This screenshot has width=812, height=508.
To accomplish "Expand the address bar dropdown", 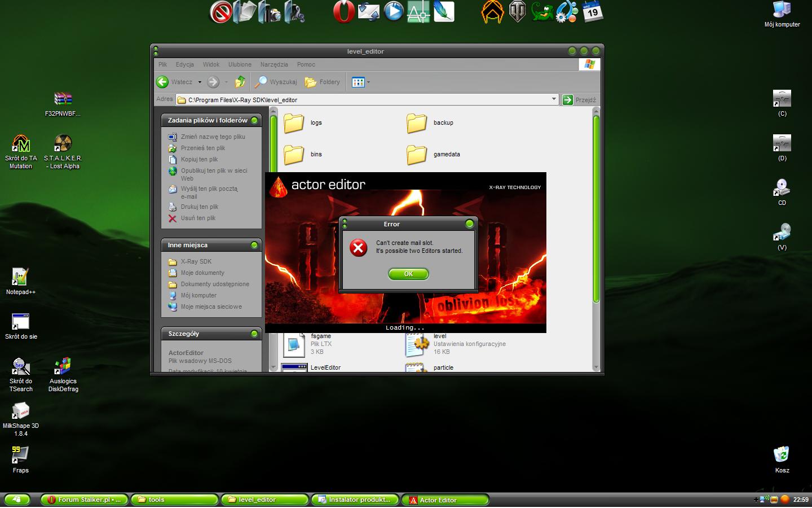I will pyautogui.click(x=554, y=99).
